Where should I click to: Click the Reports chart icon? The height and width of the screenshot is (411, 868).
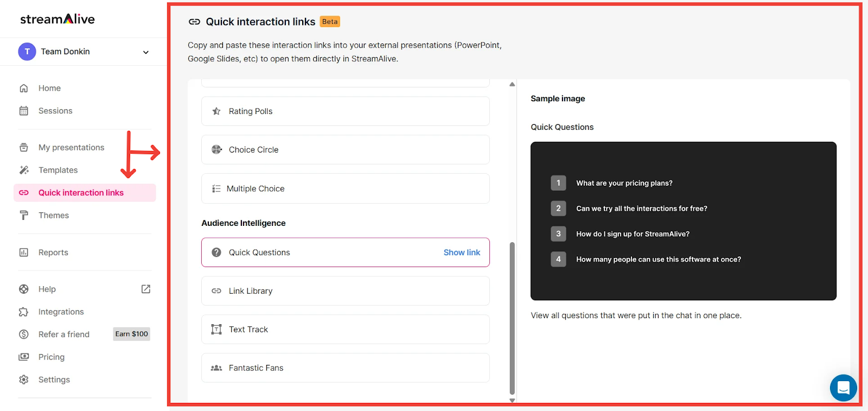click(24, 252)
